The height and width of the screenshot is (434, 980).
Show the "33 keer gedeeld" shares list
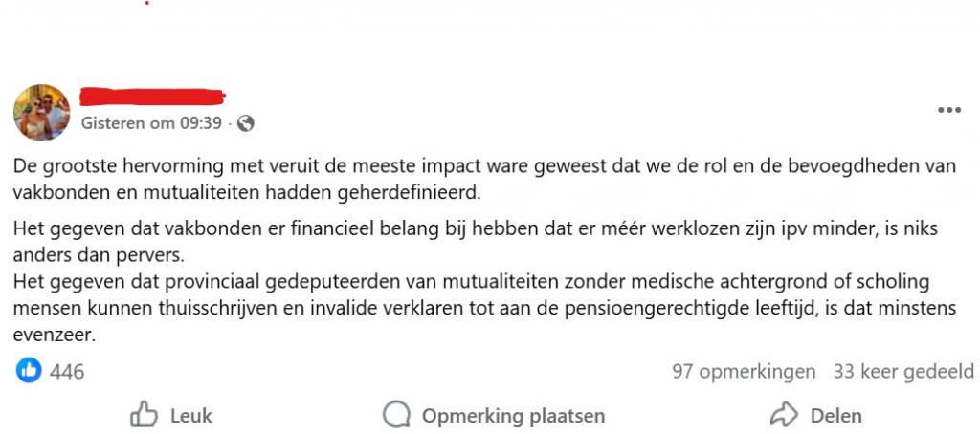point(903,371)
